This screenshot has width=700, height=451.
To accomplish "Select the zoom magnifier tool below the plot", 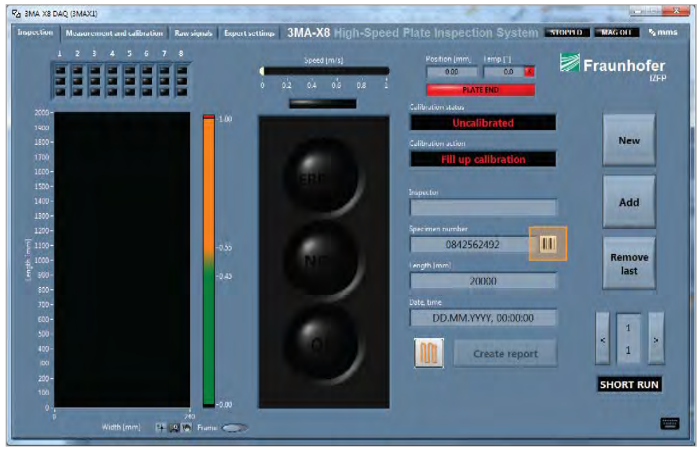I will [174, 427].
